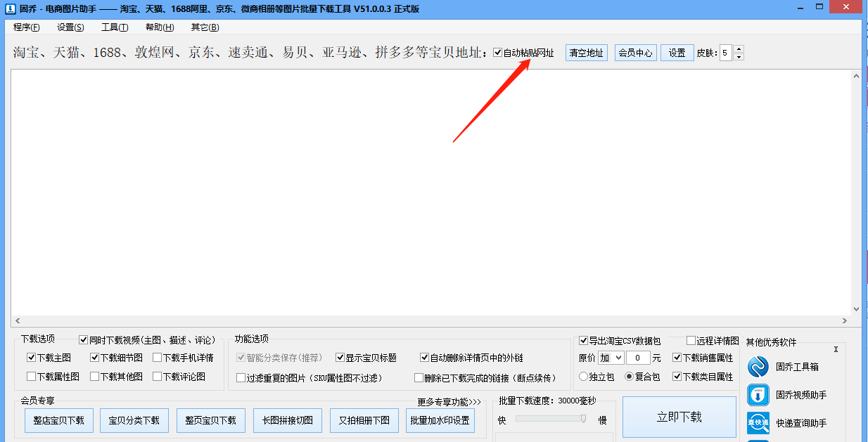Click the 立即下载 button

(x=679, y=417)
